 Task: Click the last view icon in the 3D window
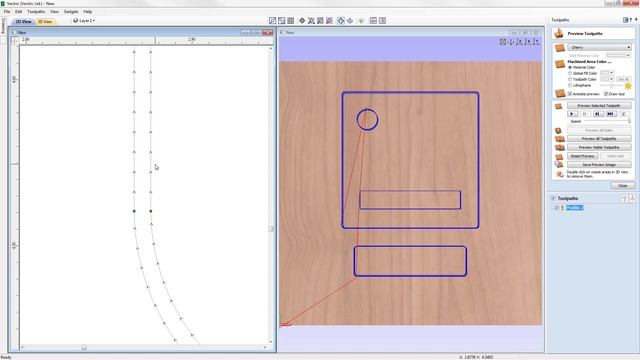[537, 42]
